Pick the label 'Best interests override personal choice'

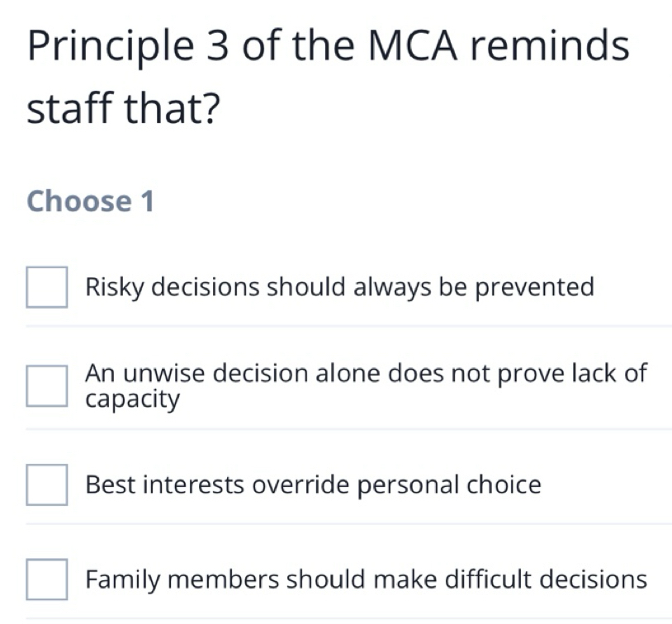pyautogui.click(x=313, y=485)
